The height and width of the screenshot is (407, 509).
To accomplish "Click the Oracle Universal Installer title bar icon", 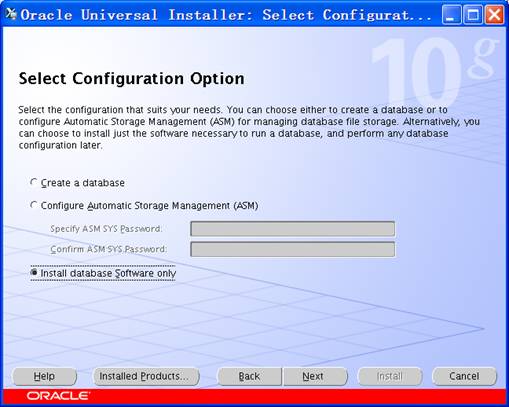I will click(x=11, y=14).
